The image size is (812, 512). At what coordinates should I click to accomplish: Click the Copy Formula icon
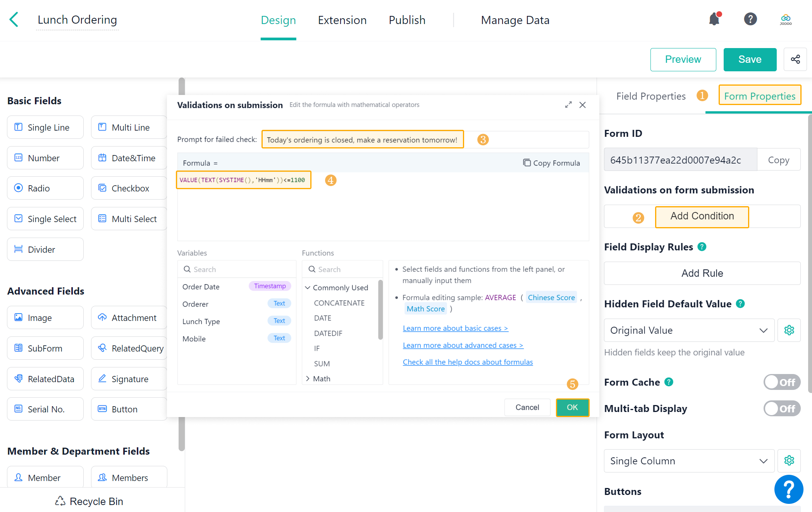tap(526, 163)
